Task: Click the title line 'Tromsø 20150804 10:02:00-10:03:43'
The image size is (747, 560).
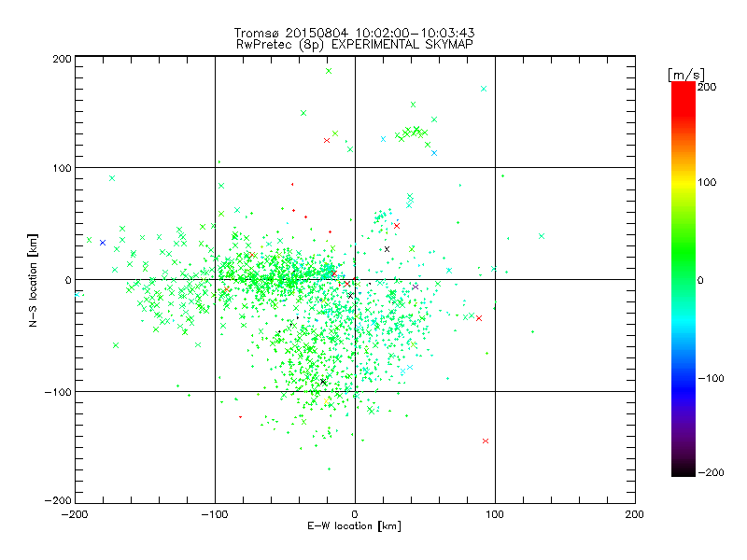Action: (354, 33)
